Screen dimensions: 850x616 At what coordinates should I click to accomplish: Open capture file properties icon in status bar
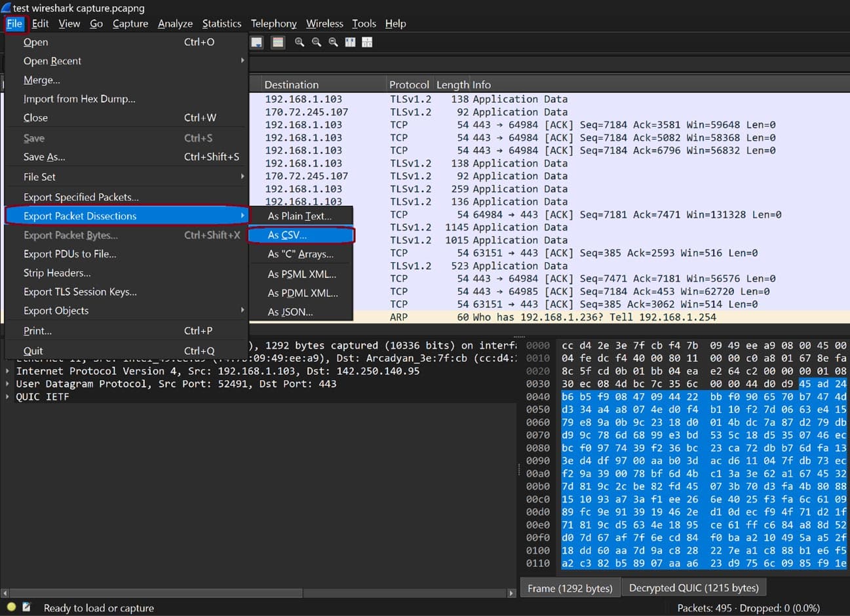26,607
